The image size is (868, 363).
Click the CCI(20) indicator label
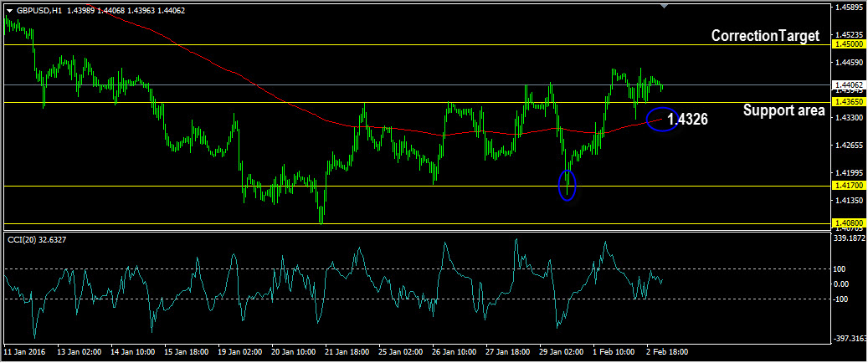(x=37, y=240)
